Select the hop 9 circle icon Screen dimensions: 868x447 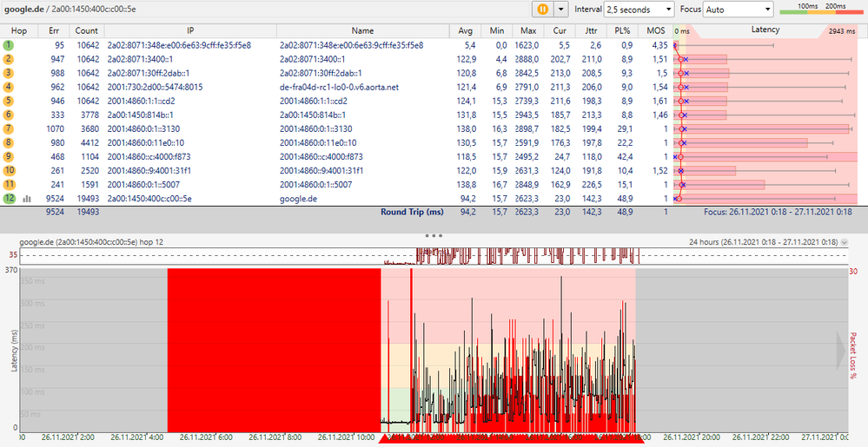point(9,156)
